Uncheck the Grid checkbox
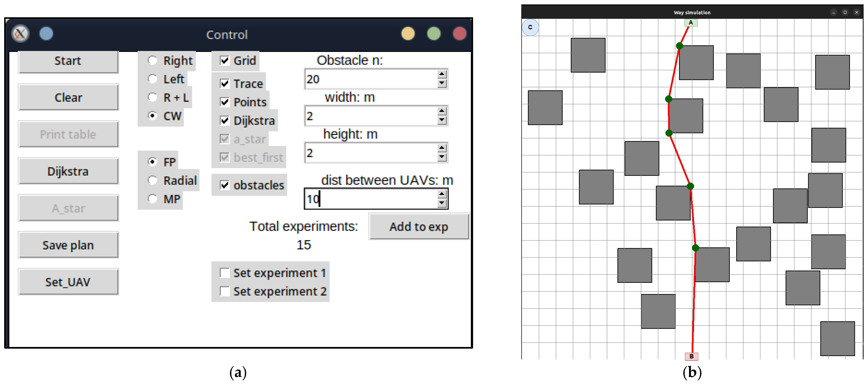 (x=224, y=61)
